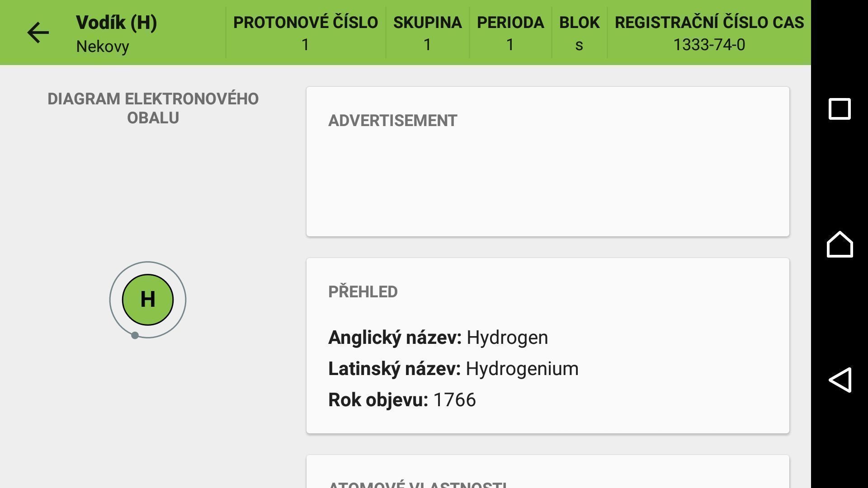Image resolution: width=868 pixels, height=488 pixels.
Task: Tap the Registrační číslo CAS value
Action: tap(709, 45)
